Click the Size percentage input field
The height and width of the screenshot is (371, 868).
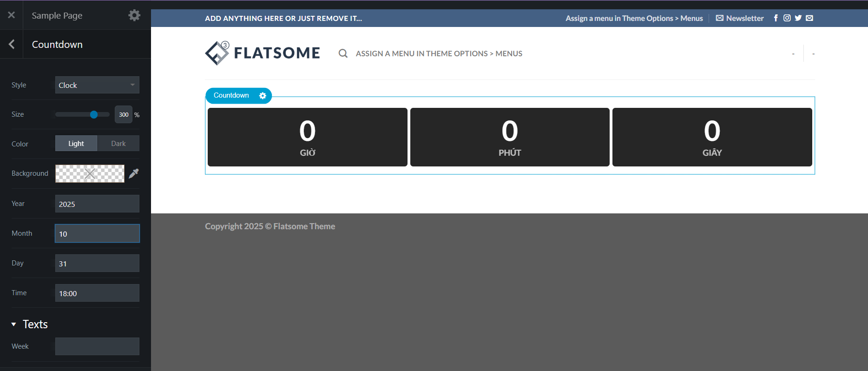124,114
